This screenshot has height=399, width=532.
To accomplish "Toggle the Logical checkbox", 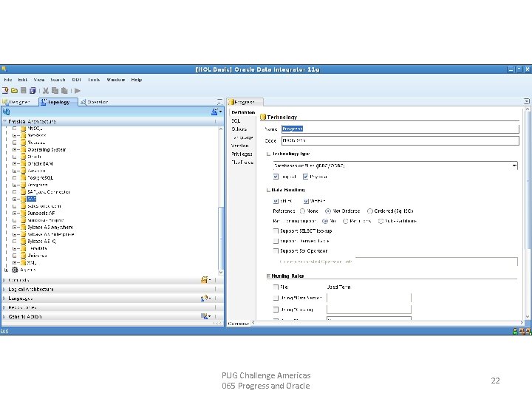I will click(276, 177).
